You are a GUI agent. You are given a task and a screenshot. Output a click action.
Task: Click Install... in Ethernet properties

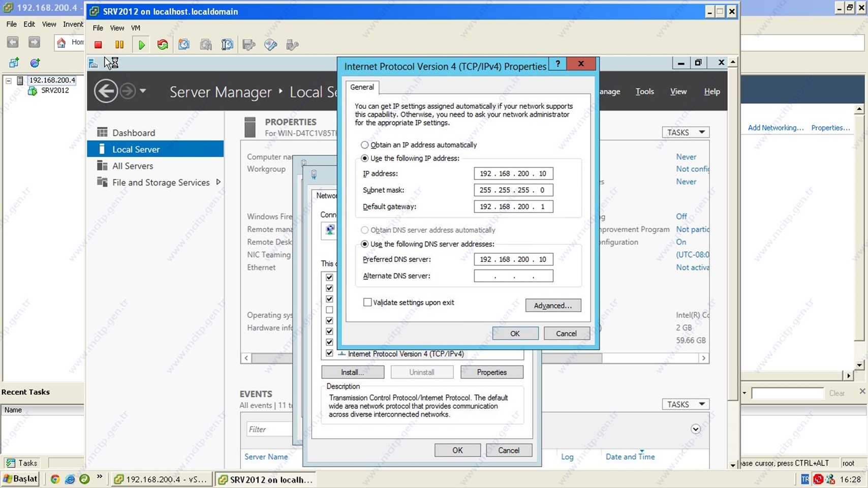[352, 372]
